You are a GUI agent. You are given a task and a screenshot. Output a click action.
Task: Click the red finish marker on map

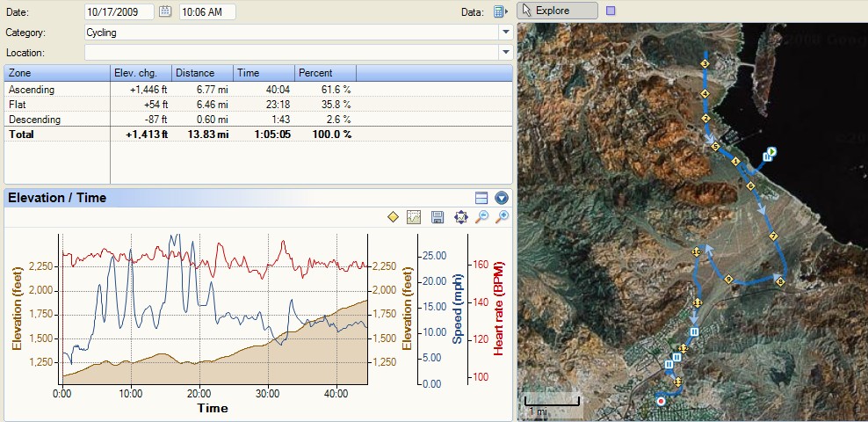click(661, 400)
